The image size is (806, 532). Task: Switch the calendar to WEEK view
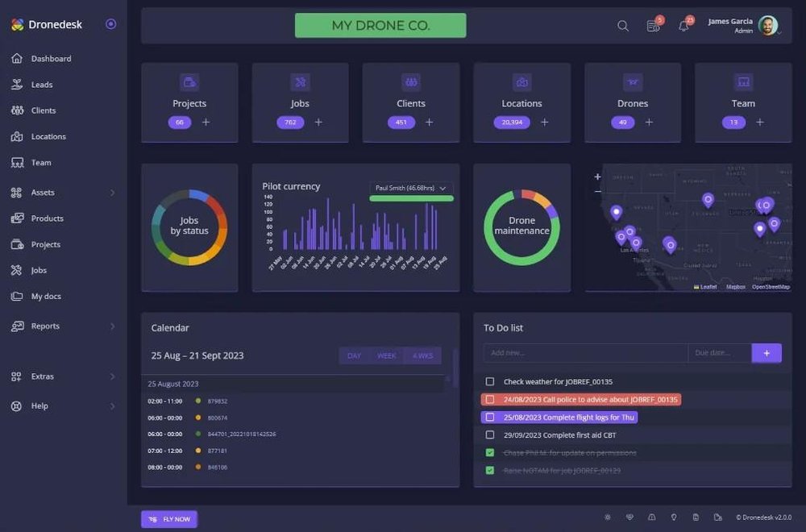[386, 355]
